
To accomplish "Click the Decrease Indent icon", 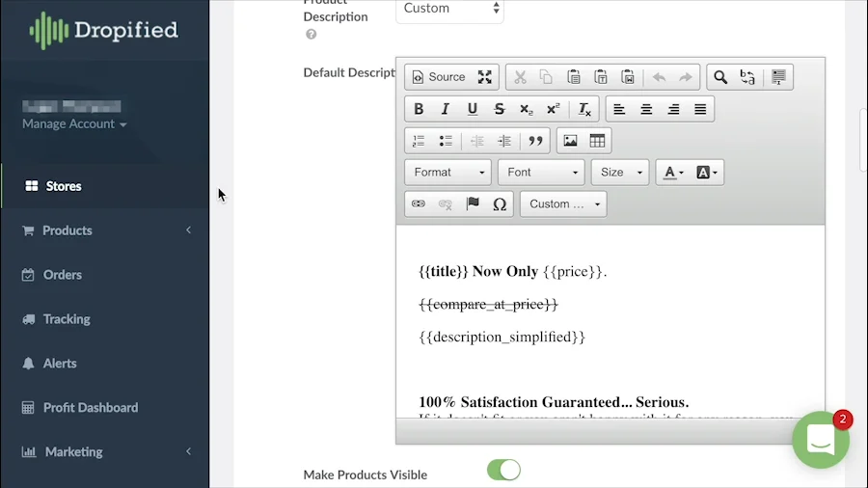I will (476, 141).
